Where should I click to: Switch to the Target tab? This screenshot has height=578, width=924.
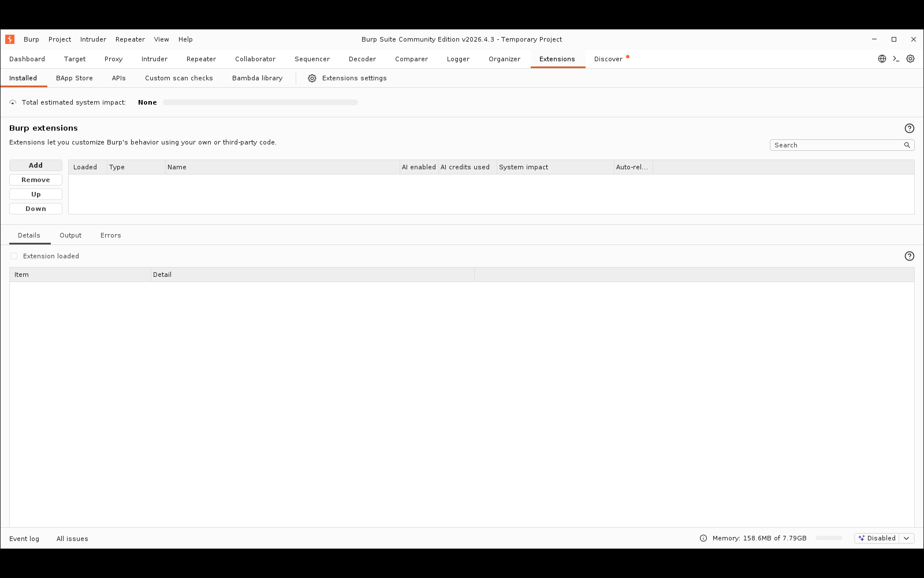click(x=74, y=59)
